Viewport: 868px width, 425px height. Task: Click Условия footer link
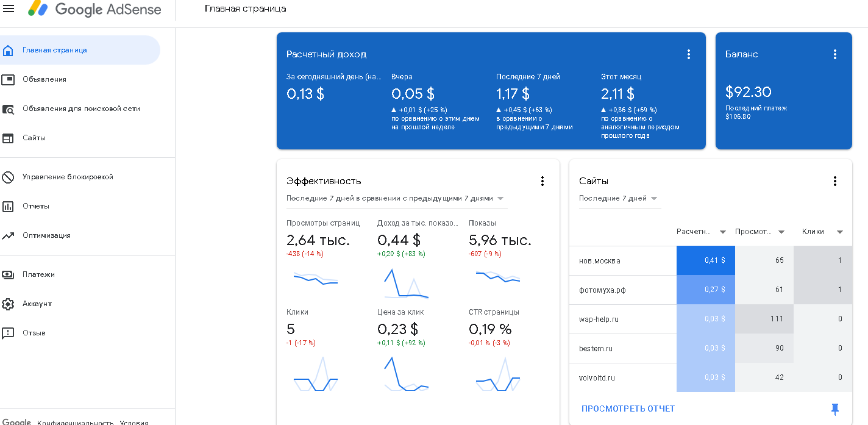coord(134,423)
